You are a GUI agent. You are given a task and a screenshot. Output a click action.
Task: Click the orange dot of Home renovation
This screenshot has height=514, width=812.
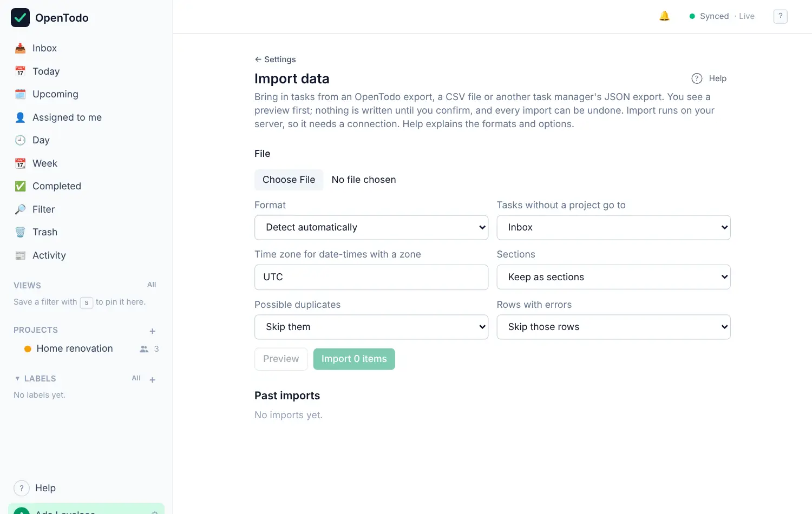28,349
